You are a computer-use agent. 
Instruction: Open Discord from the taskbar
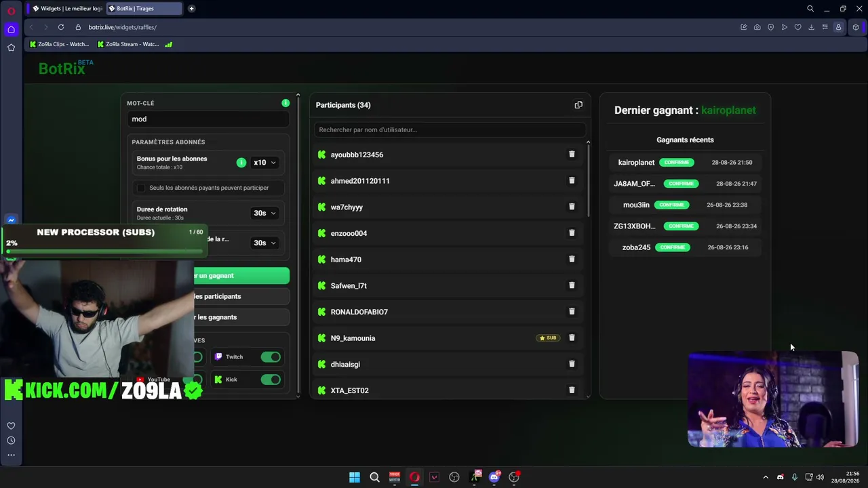(x=494, y=477)
